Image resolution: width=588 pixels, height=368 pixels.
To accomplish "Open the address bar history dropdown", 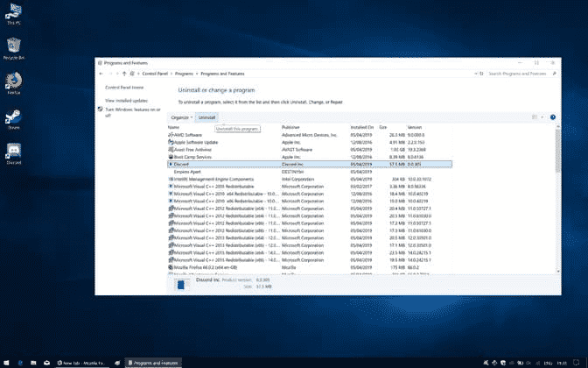I will click(475, 74).
